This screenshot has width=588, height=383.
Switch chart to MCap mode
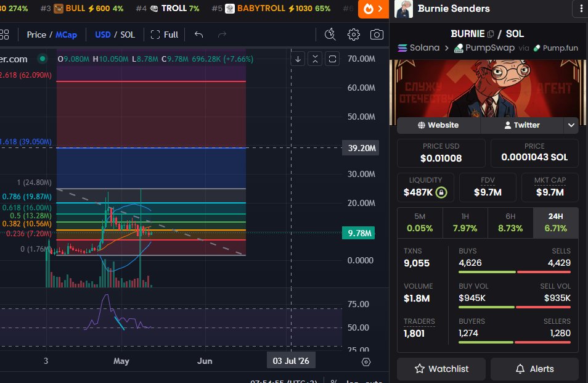coord(67,35)
